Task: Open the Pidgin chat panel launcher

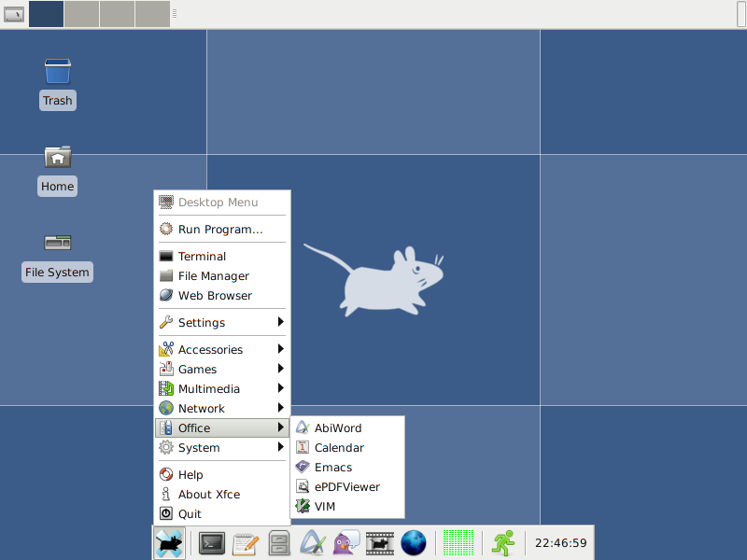Action: point(346,543)
